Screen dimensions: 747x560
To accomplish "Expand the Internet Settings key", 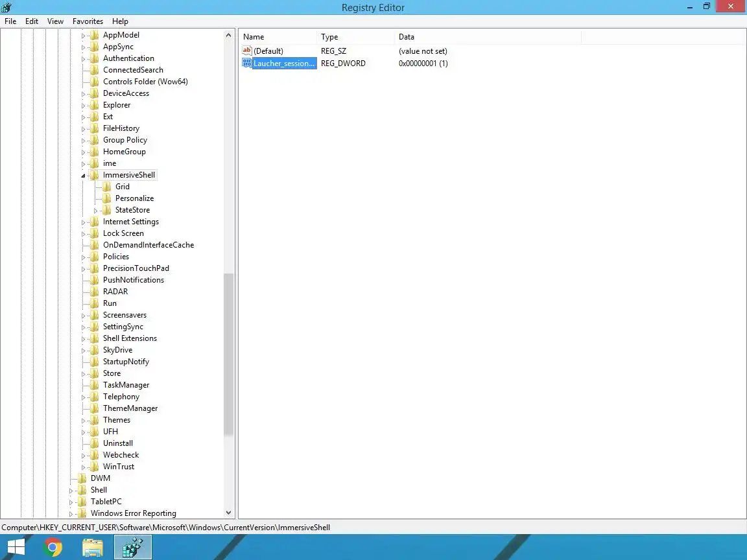I will (83, 222).
